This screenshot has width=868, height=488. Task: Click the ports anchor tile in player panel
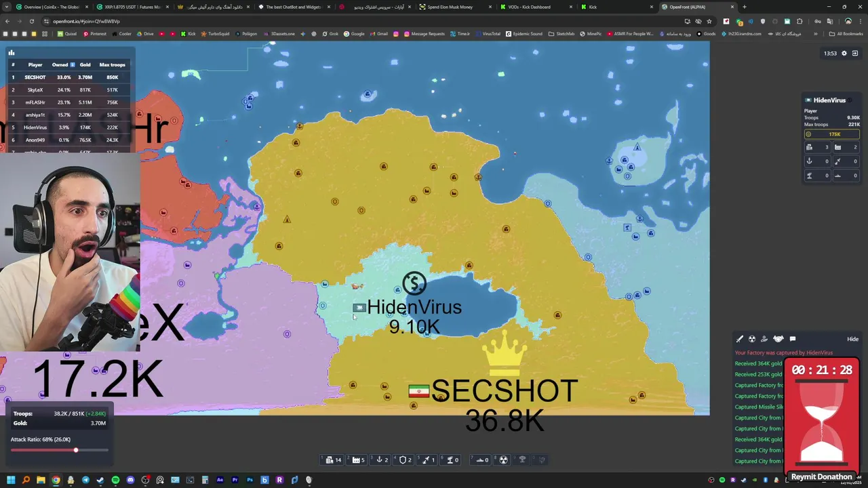click(x=818, y=161)
